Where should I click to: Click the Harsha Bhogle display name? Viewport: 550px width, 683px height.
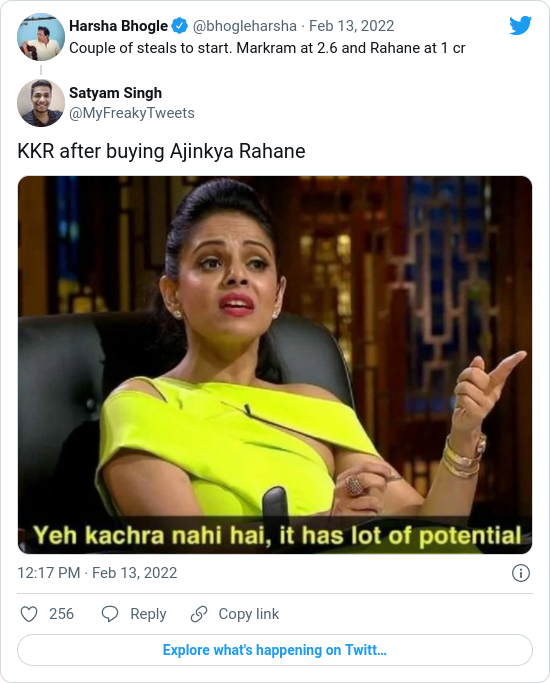(x=118, y=26)
